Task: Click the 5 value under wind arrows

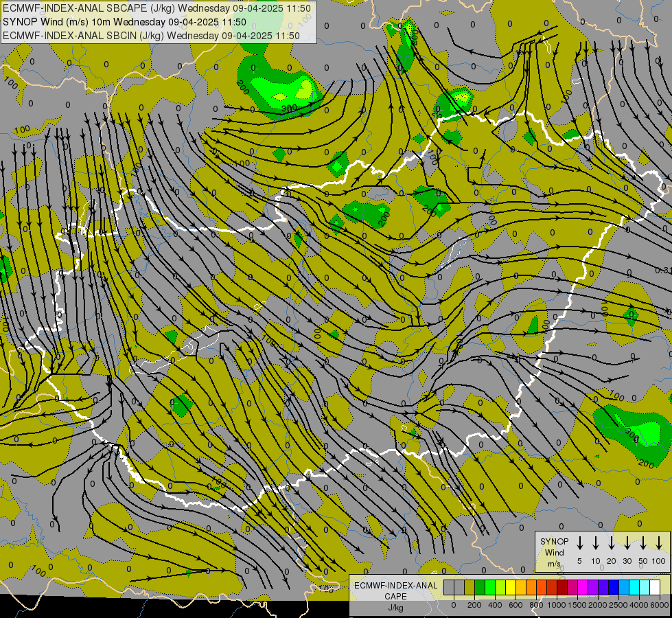Action: click(x=579, y=561)
